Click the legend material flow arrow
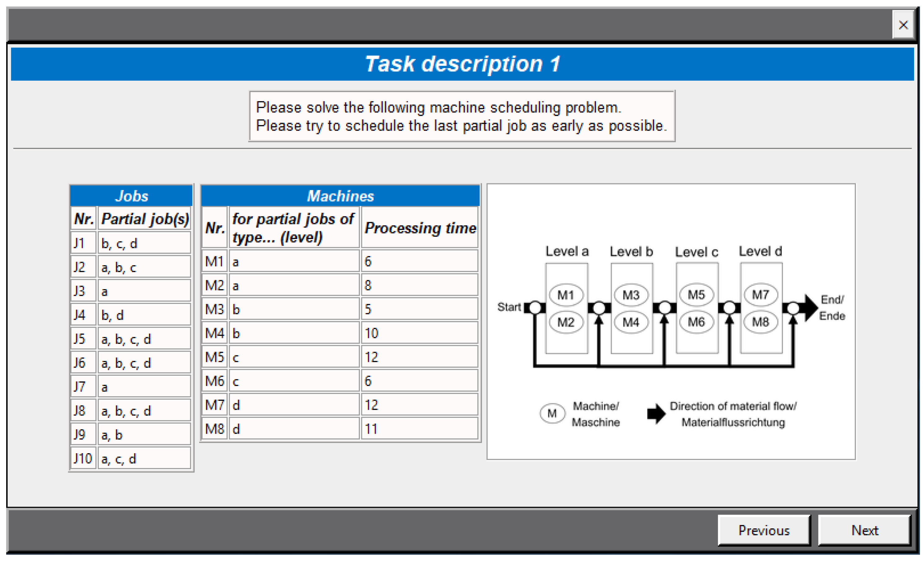The height and width of the screenshot is (564, 924). [656, 414]
